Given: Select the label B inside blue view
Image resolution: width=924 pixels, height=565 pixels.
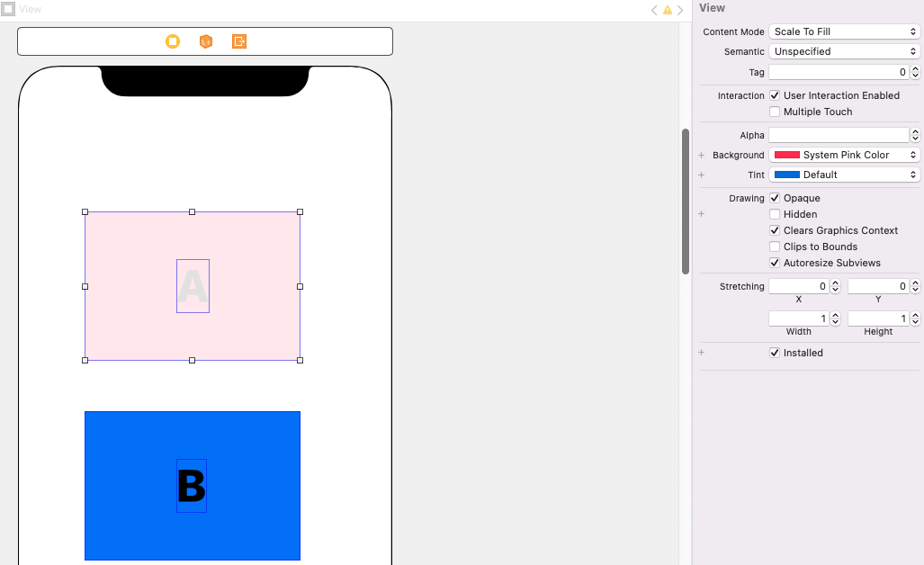Looking at the screenshot, I should [x=192, y=486].
